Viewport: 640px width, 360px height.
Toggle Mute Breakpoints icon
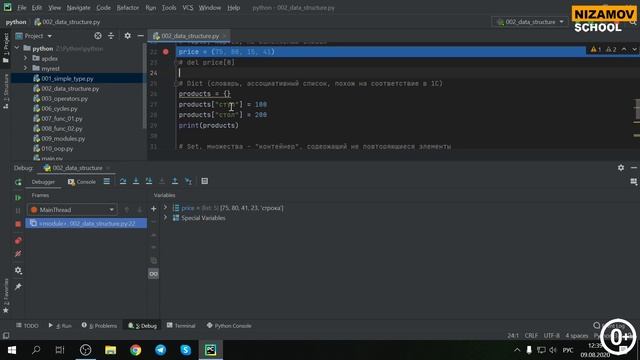pos(18,253)
